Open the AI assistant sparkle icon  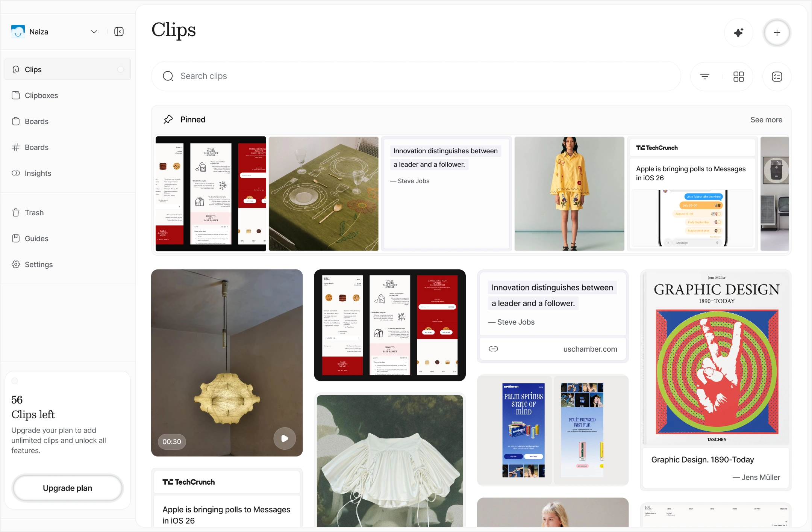738,33
